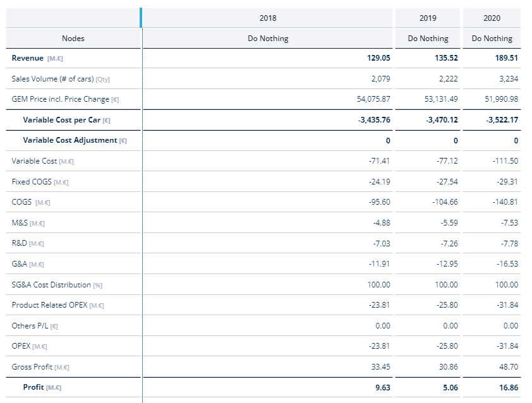Expand the Variable Cost per Car node
The height and width of the screenshot is (403, 532).
[x=62, y=120]
